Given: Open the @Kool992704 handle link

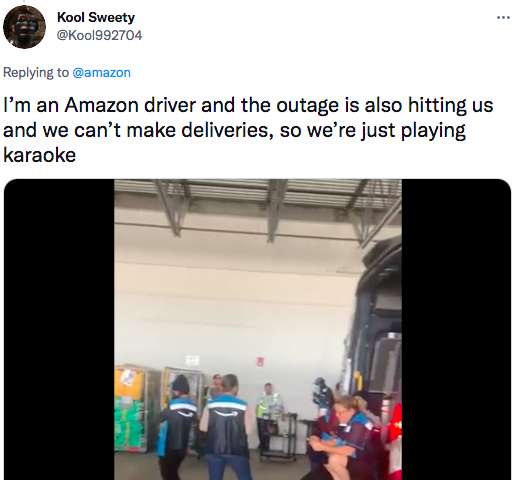Looking at the screenshot, I should click(x=100, y=35).
